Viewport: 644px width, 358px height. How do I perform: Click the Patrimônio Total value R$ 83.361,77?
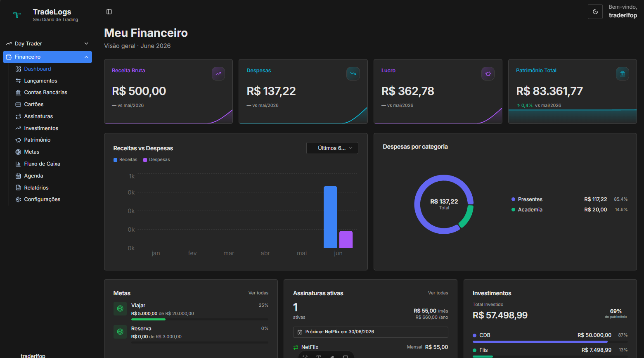pos(549,91)
